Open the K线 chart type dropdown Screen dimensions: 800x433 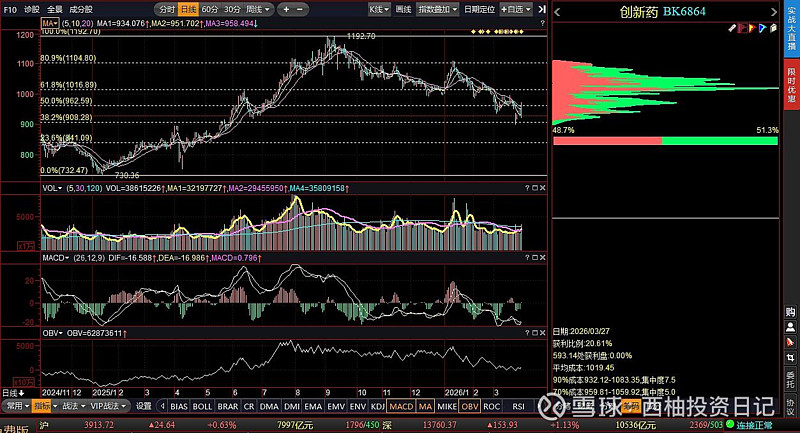(x=377, y=9)
